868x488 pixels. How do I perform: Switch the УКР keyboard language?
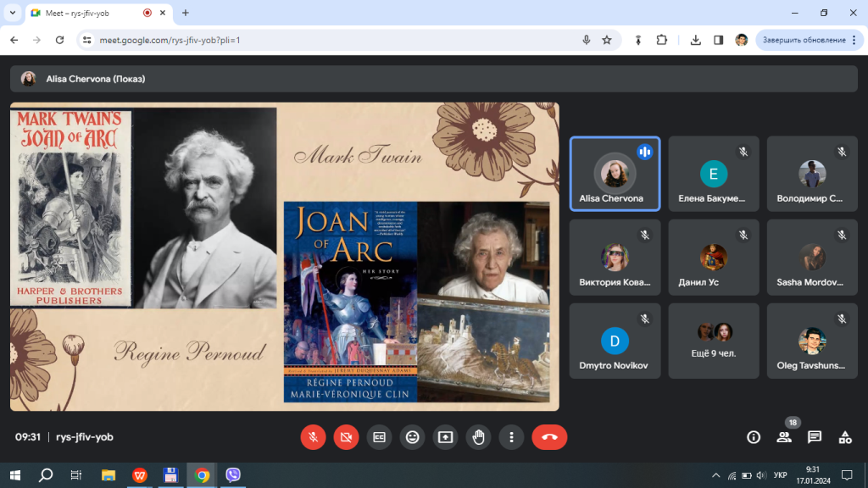(x=781, y=475)
